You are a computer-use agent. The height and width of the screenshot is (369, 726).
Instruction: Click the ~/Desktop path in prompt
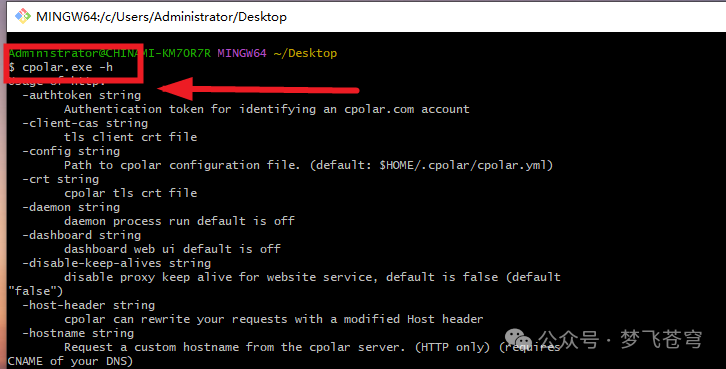[305, 53]
